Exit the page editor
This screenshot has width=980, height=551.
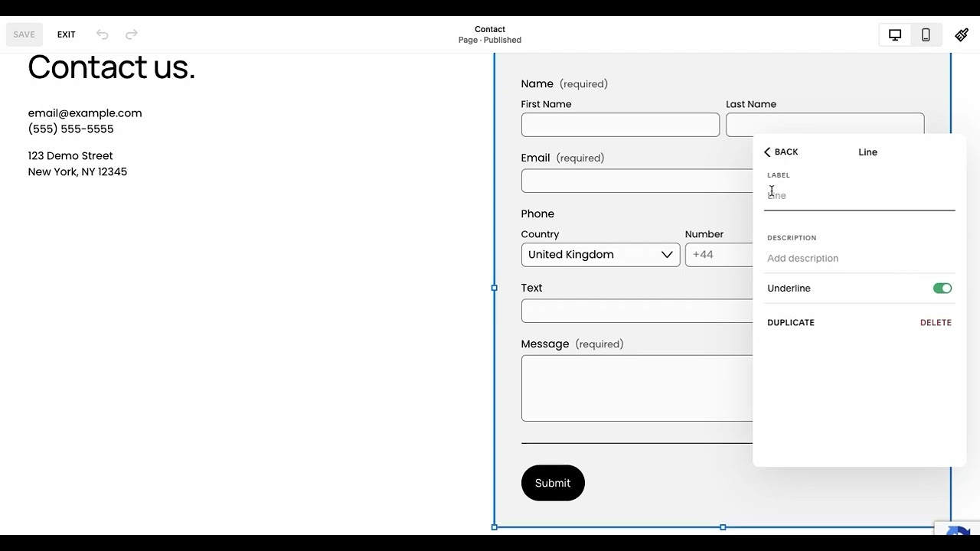pos(67,34)
